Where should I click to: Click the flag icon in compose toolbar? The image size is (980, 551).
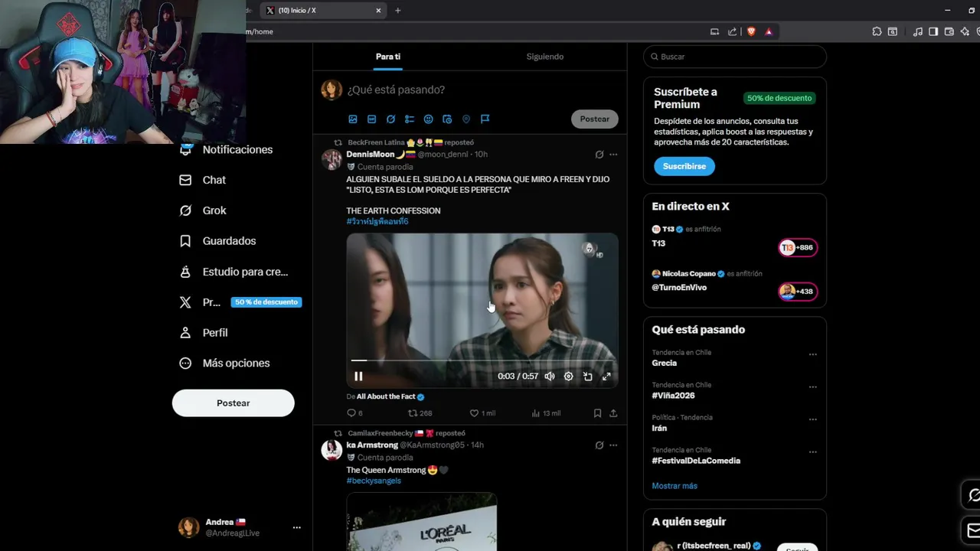click(485, 119)
